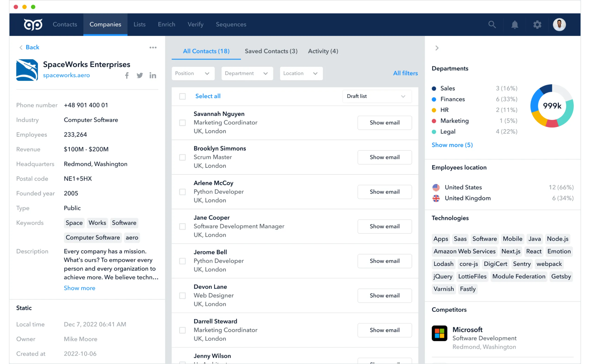Check the Jane Cooper row checkbox
590x364 pixels.
(182, 226)
